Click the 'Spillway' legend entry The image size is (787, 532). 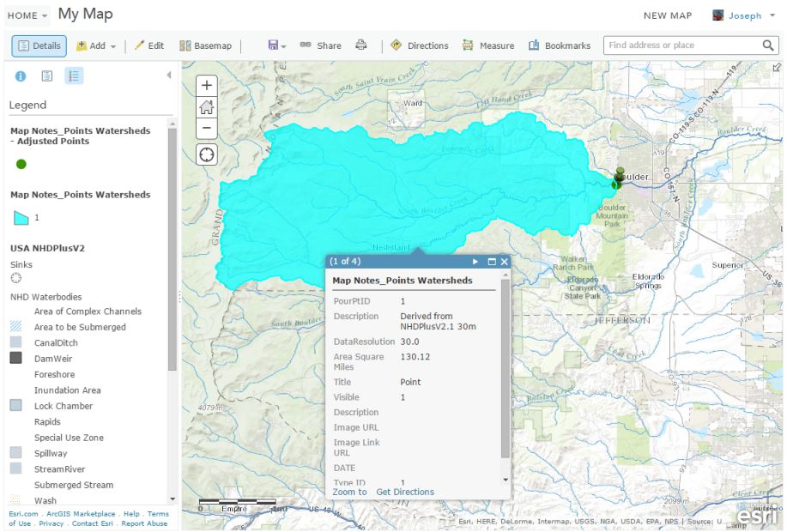[51, 454]
